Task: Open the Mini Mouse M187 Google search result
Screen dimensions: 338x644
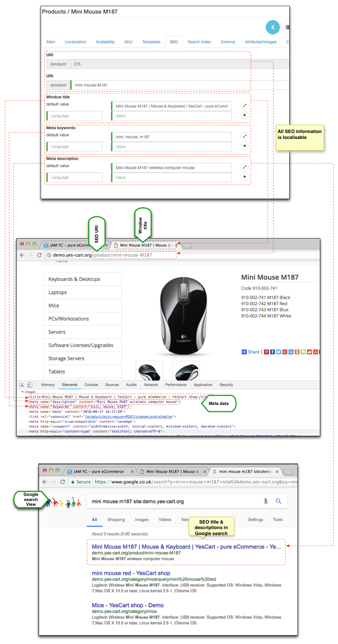Action: (x=187, y=546)
